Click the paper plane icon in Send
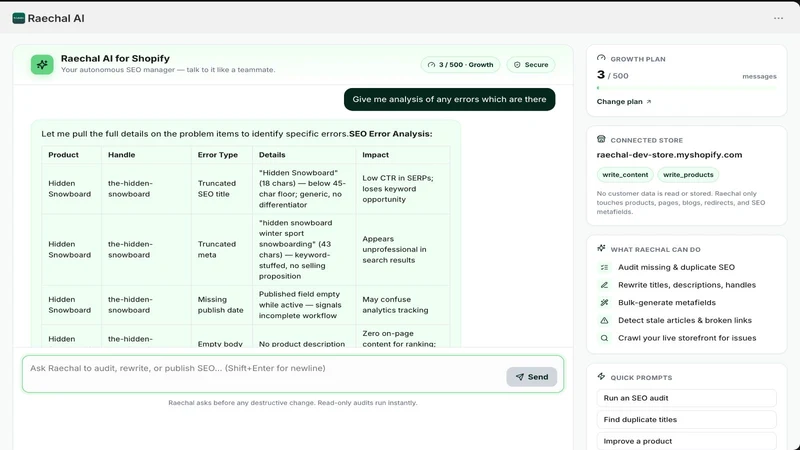 [x=519, y=377]
